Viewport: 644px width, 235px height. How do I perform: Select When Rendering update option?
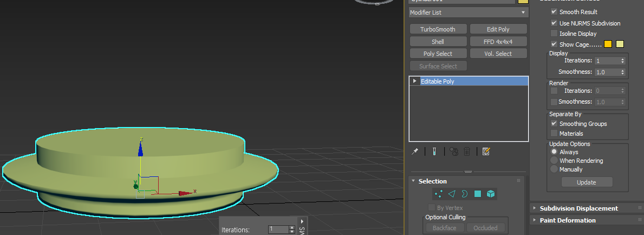point(554,161)
